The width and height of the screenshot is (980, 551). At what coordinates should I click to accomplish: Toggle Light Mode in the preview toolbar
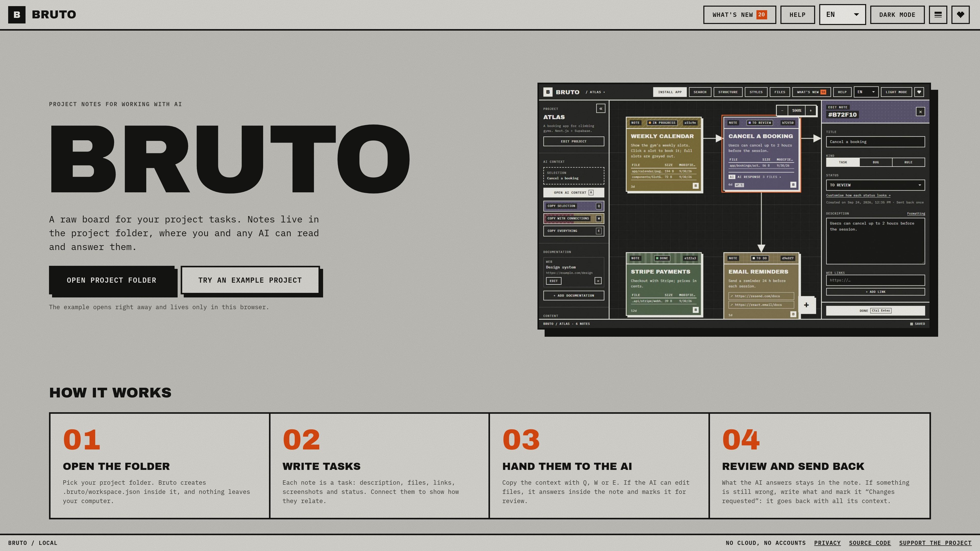[x=896, y=92]
